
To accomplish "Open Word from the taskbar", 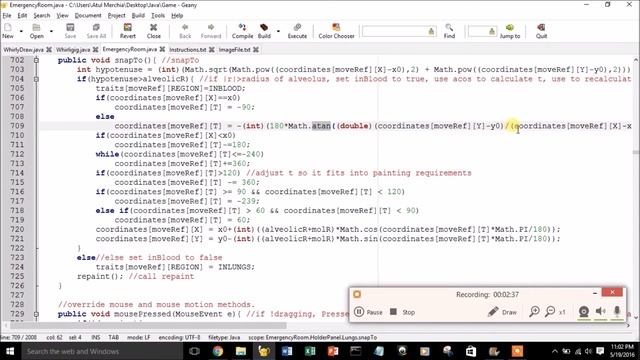I will point(287,351).
